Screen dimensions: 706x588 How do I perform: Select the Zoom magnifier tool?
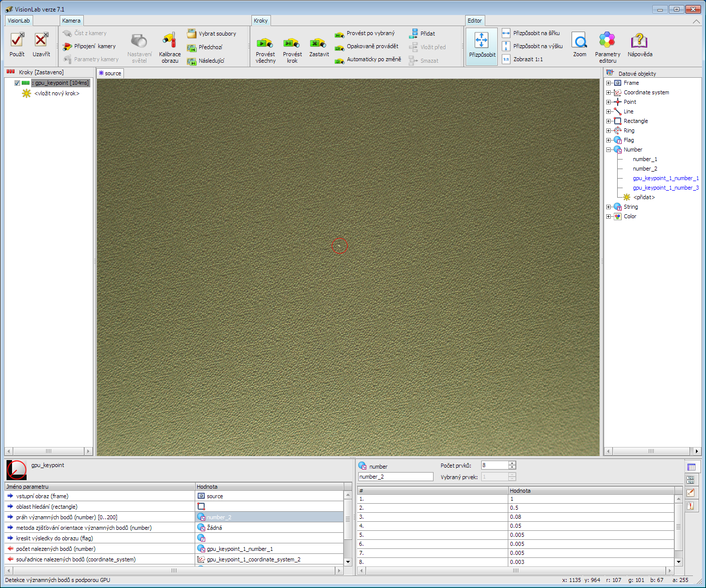580,40
